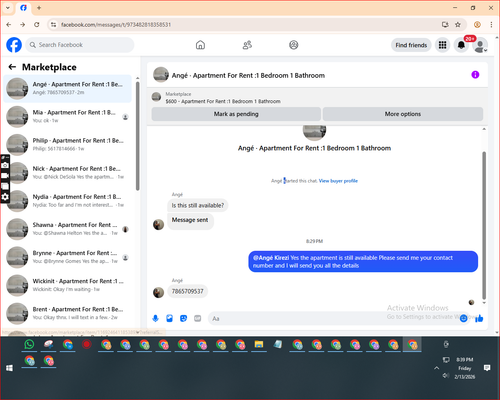Image resolution: width=500 pixels, height=400 pixels.
Task: Open the Wickinit conversation
Action: coord(67,285)
